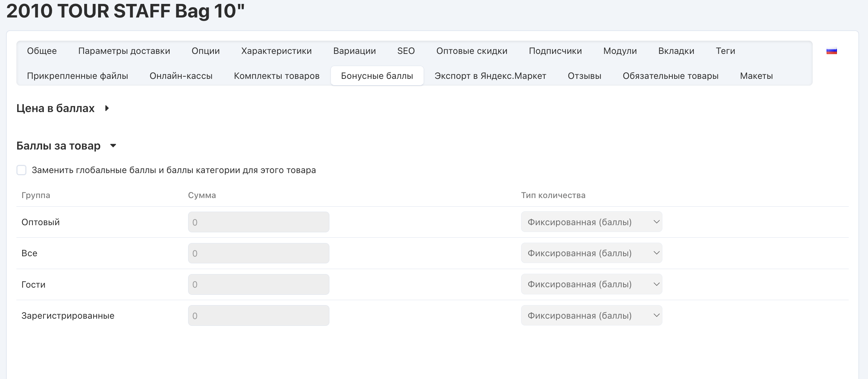Open the Параметры доставки tab
868x379 pixels.
click(x=124, y=51)
